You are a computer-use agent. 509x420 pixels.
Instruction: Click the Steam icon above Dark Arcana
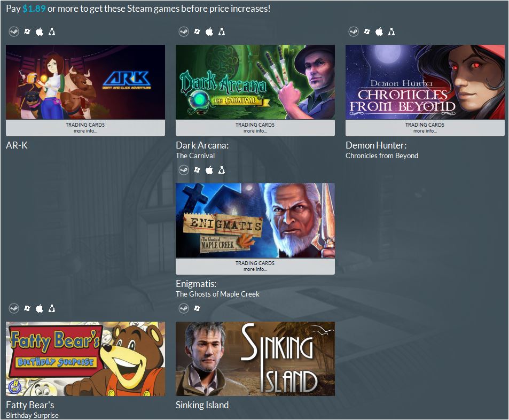pos(184,32)
